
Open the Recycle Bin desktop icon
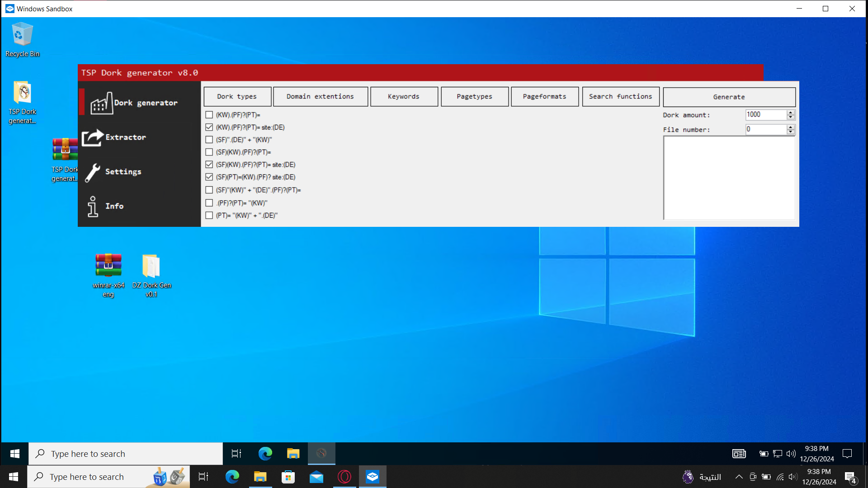22,40
